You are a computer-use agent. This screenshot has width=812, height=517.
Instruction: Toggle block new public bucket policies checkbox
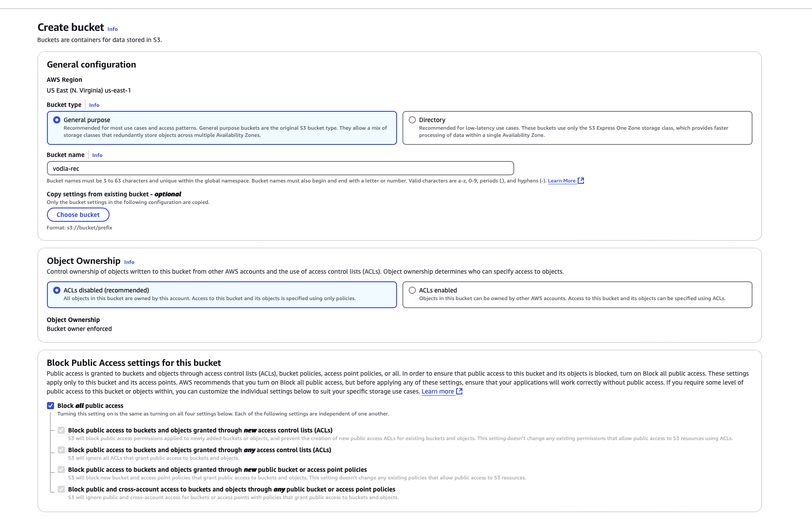[61, 470]
